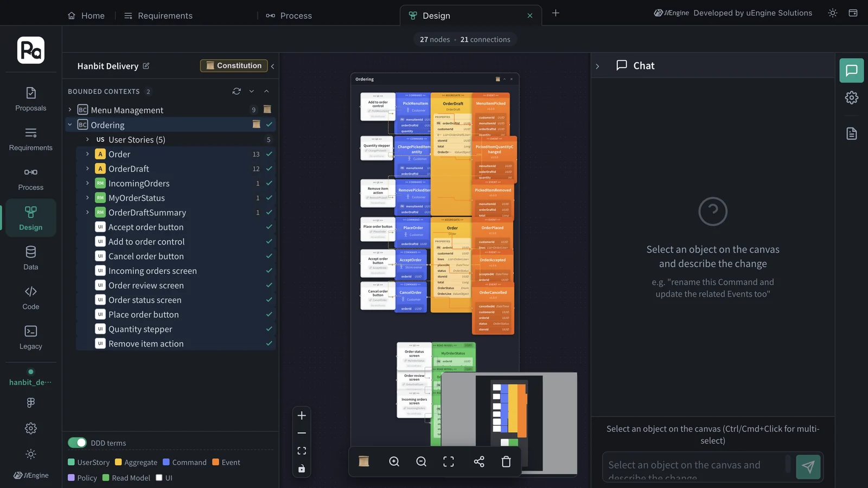Click the lock icon in zoom controls
868x488 pixels.
click(302, 468)
